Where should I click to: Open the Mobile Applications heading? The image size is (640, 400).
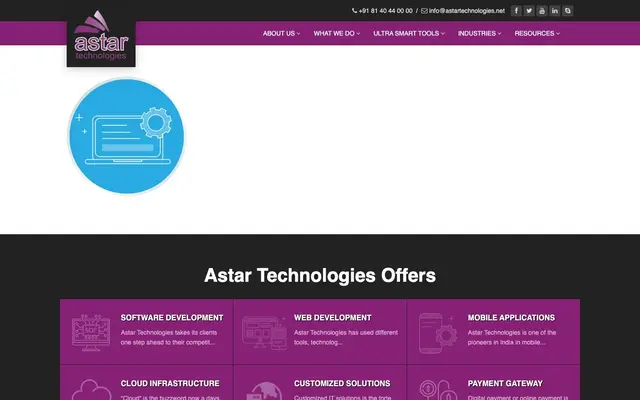point(511,318)
